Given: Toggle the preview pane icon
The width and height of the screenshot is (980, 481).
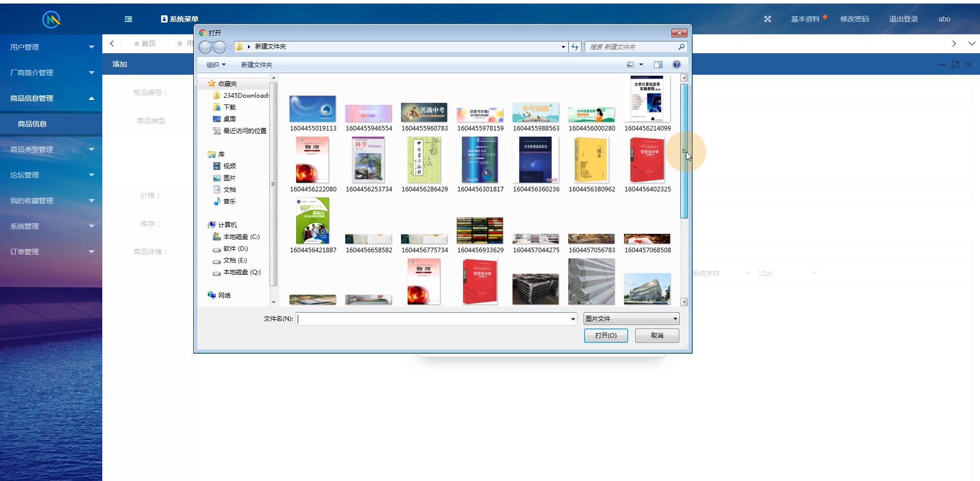Looking at the screenshot, I should click(658, 64).
